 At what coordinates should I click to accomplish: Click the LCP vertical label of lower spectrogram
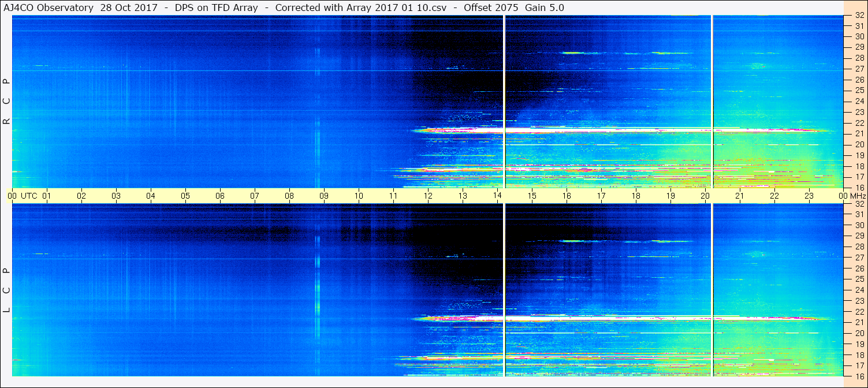tap(7, 290)
